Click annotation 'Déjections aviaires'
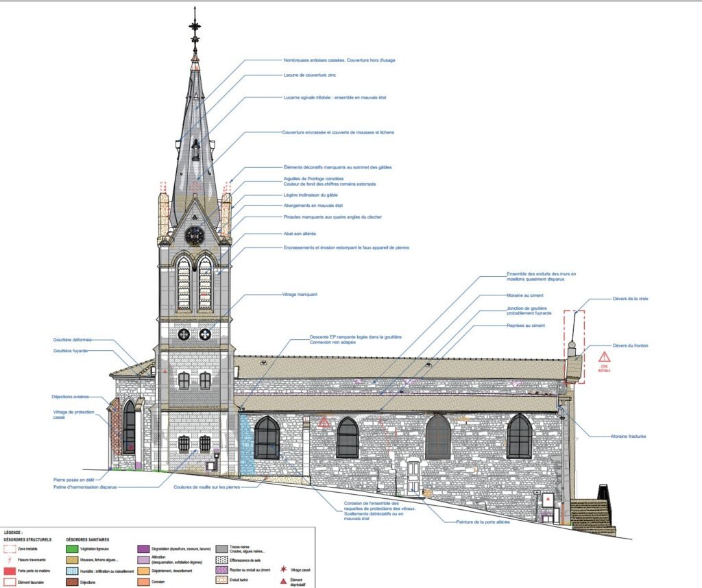The height and width of the screenshot is (588, 702). point(71,397)
